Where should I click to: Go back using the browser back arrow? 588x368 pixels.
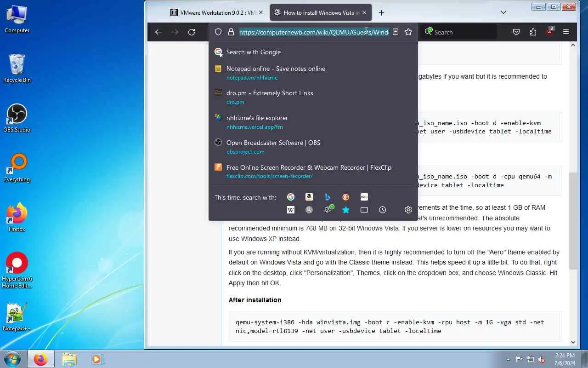(x=158, y=32)
